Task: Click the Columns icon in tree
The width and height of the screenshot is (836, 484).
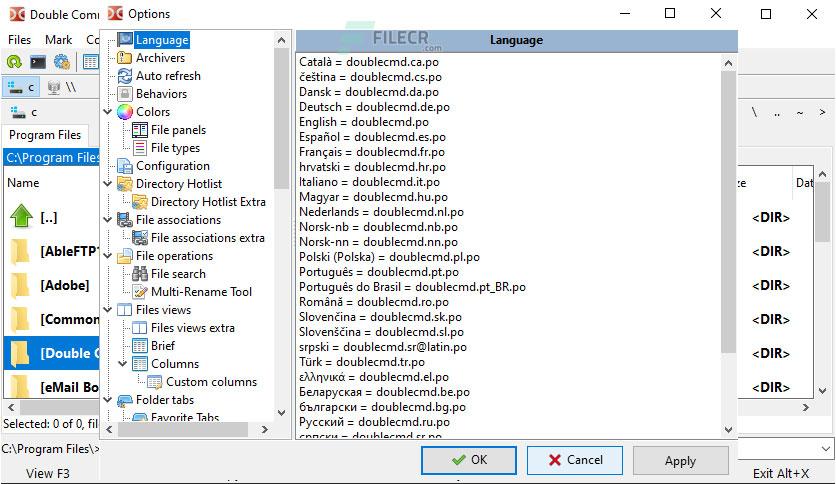Action: coord(140,364)
